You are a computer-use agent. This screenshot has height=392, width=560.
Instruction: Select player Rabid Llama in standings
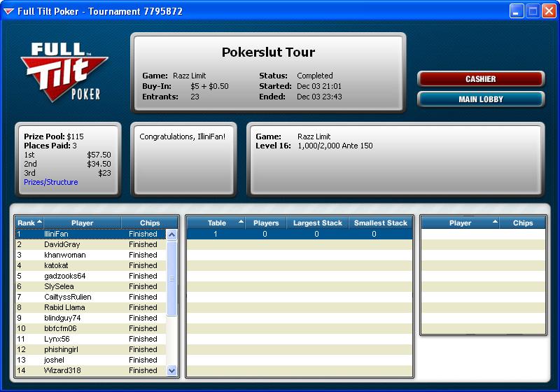[91, 307]
